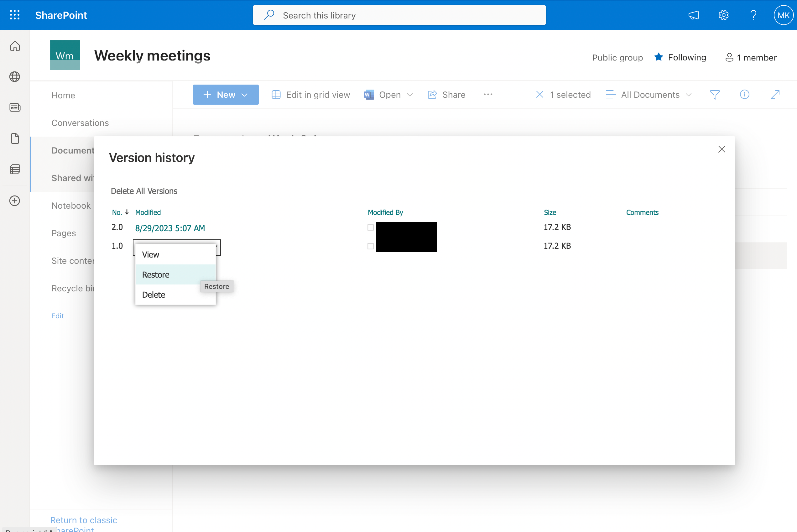Click the Sites navigation icon
Screen dimensions: 797x532
[x=15, y=76]
